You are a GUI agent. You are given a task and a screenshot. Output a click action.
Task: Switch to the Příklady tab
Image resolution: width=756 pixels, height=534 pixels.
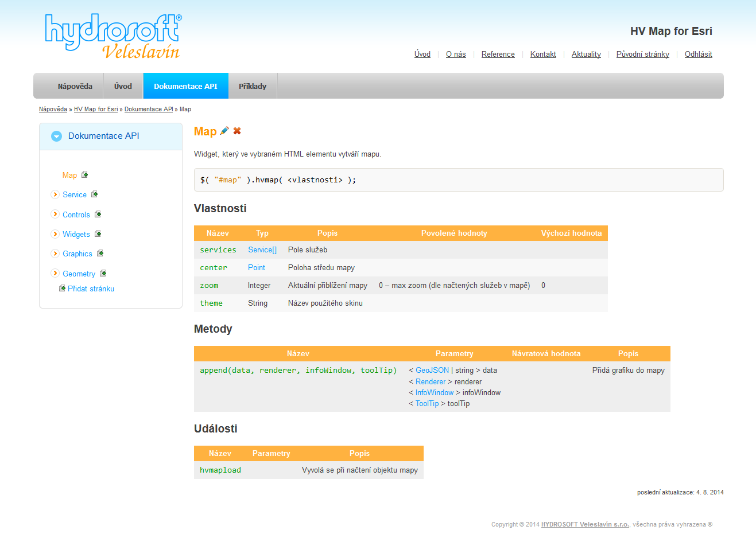(253, 86)
